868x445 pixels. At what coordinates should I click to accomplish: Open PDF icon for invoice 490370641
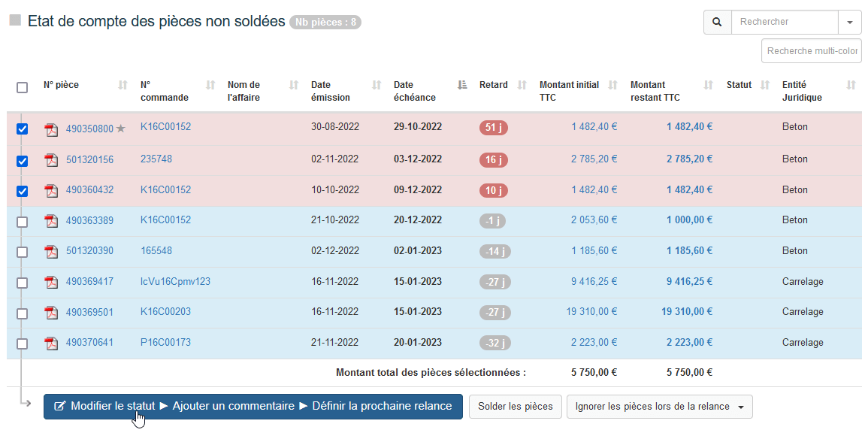click(51, 343)
